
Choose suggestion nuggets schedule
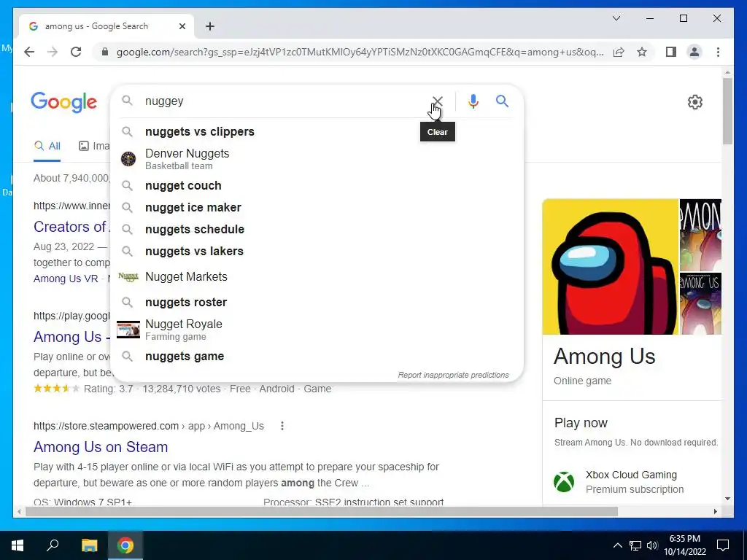pyautogui.click(x=317, y=229)
